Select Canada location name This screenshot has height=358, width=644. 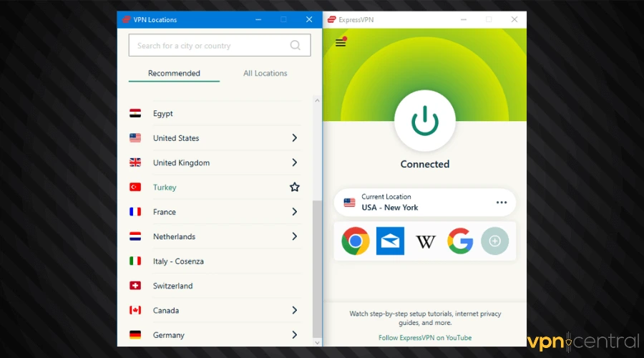pyautogui.click(x=166, y=310)
